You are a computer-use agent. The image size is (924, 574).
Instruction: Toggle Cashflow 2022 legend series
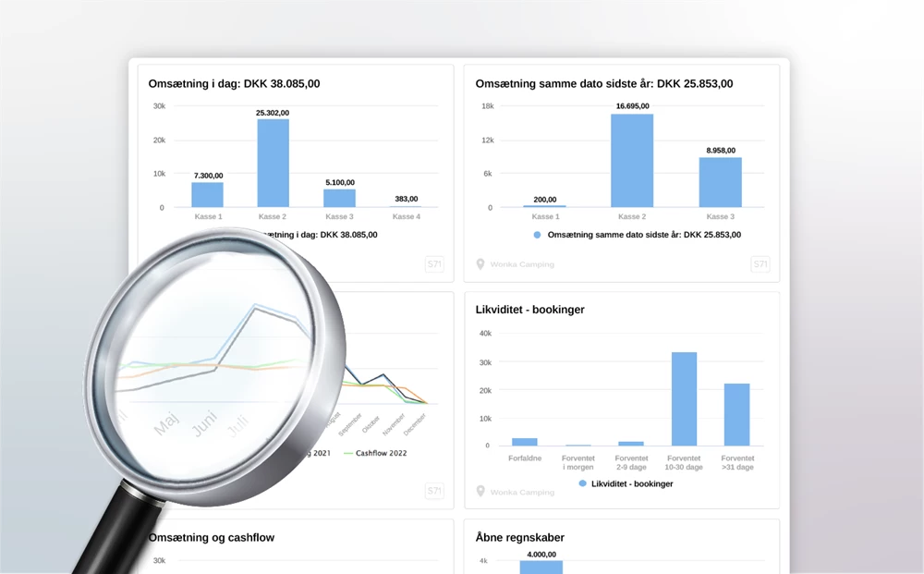tap(374, 453)
